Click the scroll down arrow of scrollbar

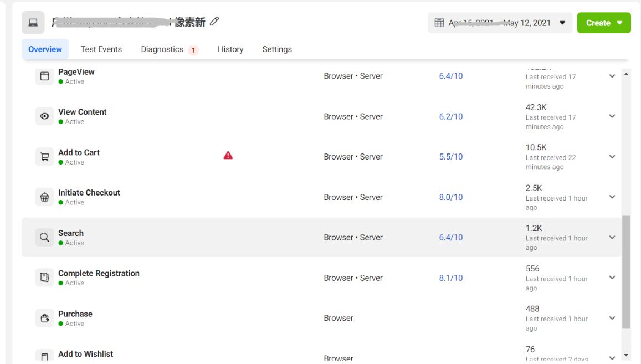click(x=627, y=355)
